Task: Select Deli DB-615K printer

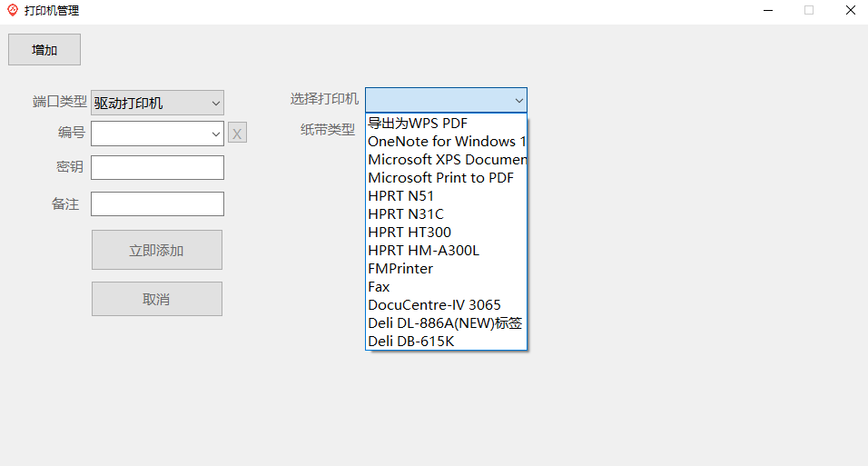Action: coord(446,342)
